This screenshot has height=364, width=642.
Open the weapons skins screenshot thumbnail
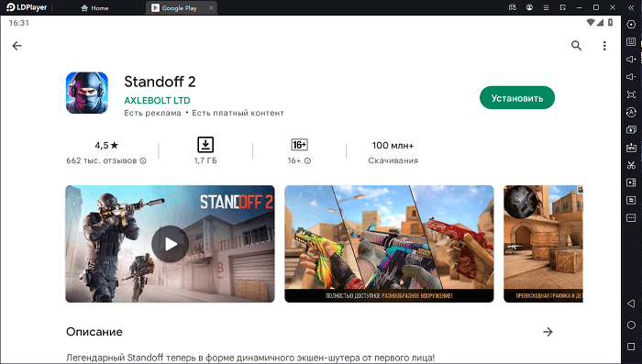389,244
